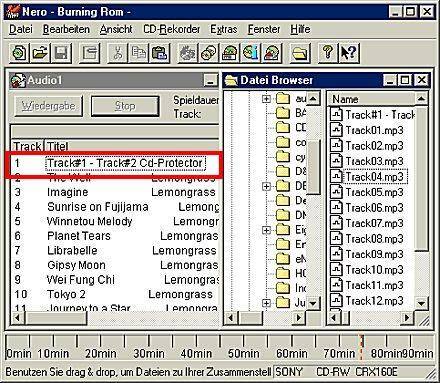The width and height of the screenshot is (440, 383).
Task: Save compilation using the floppy disk icon
Action: (61, 53)
